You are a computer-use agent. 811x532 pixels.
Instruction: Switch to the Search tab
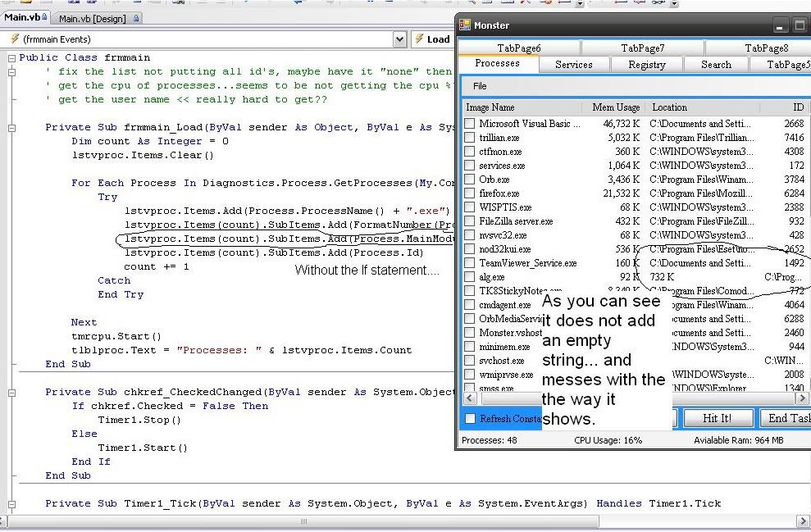tap(716, 64)
